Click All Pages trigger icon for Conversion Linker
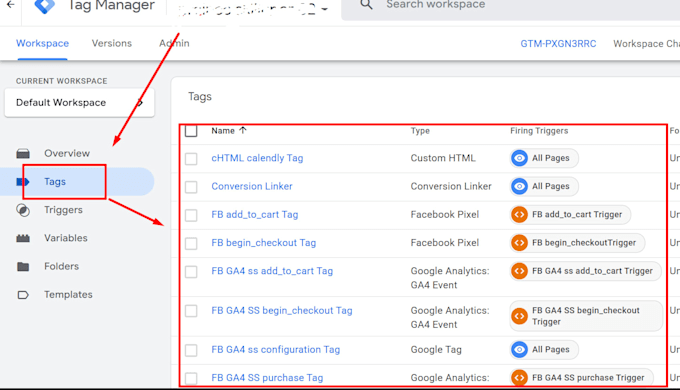The image size is (680, 390). [x=519, y=186]
